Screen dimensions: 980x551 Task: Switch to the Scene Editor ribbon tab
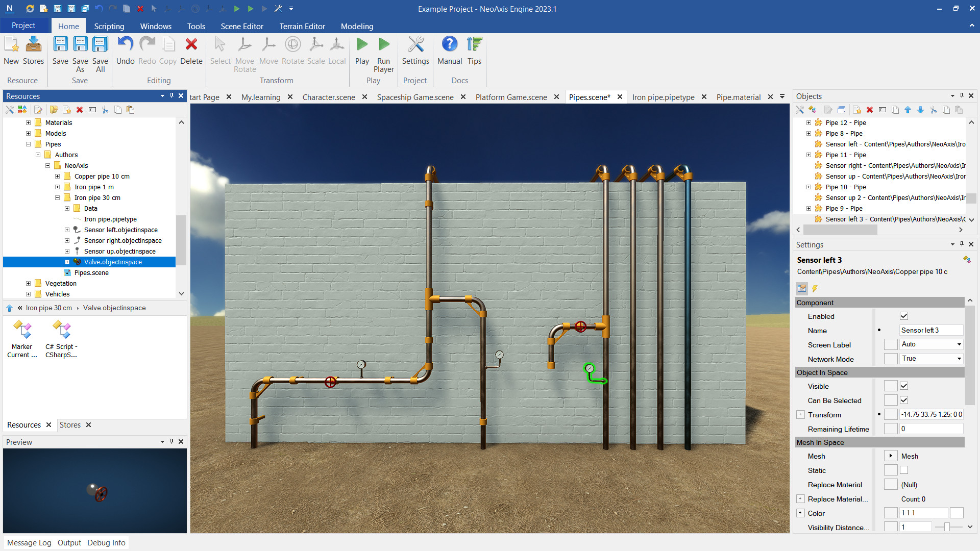pos(242,26)
